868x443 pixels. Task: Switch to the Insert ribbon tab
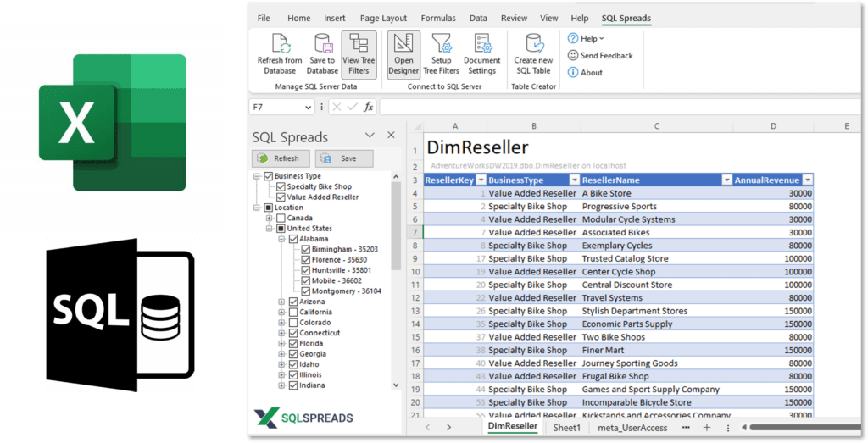tap(334, 19)
